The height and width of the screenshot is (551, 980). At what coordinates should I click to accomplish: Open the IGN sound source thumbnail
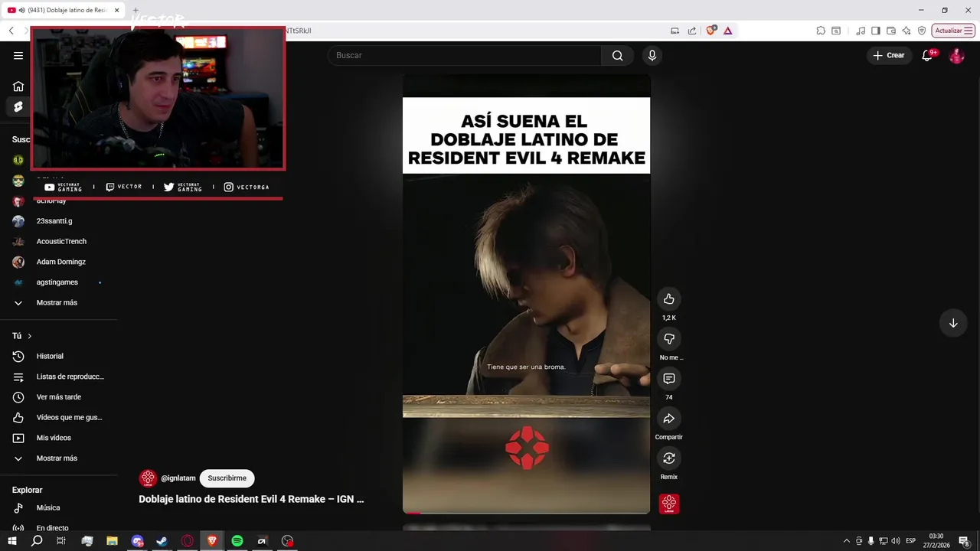pyautogui.click(x=669, y=504)
